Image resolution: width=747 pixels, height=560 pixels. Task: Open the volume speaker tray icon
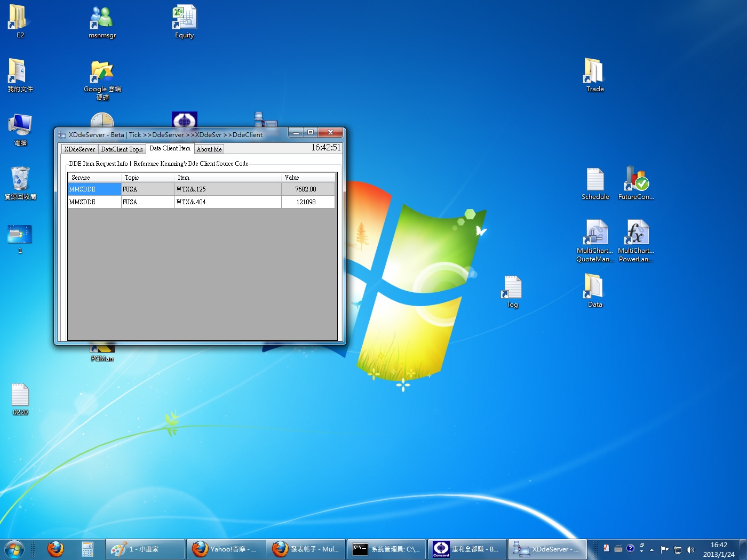pyautogui.click(x=690, y=550)
